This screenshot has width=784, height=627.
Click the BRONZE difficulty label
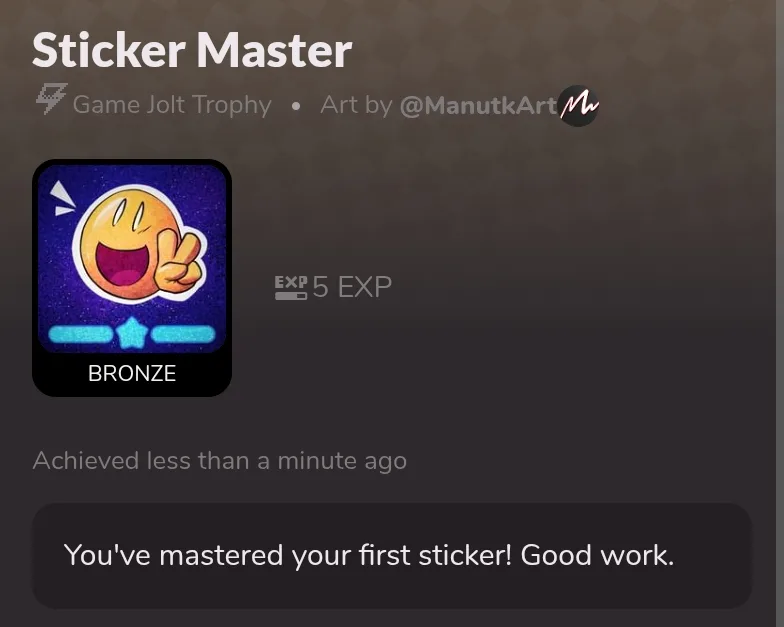coord(132,373)
